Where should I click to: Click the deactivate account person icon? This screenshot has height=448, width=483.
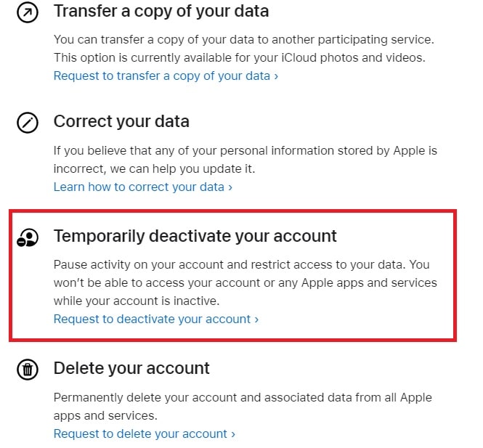pos(28,237)
